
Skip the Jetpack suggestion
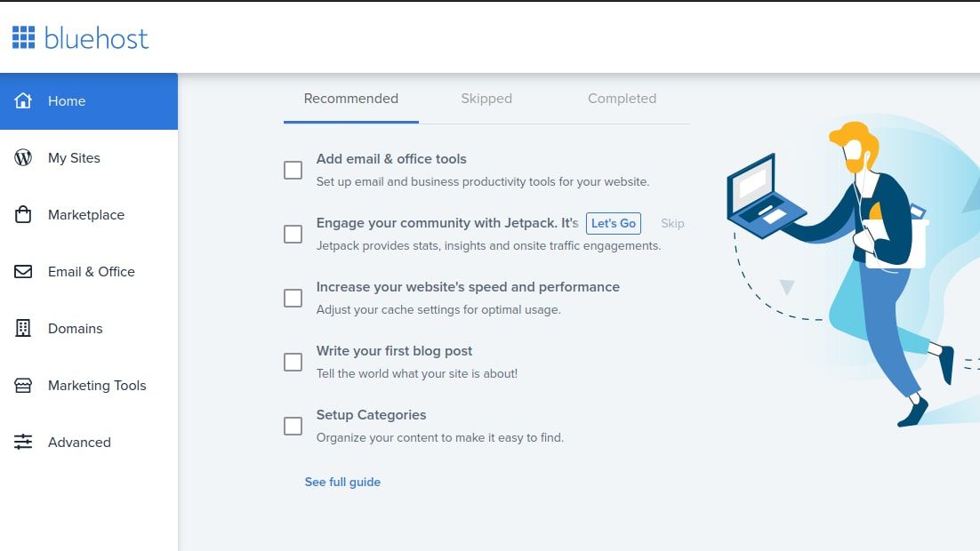(672, 223)
